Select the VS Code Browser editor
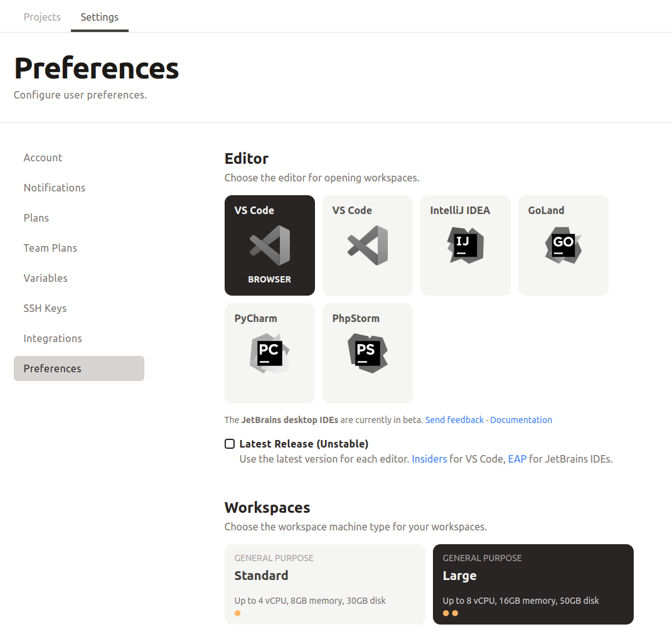 pyautogui.click(x=269, y=245)
